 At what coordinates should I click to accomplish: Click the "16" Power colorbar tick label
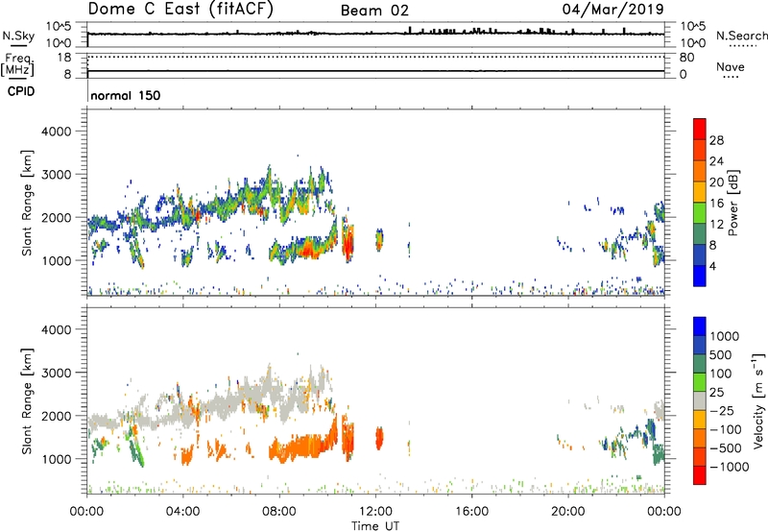tap(716, 204)
